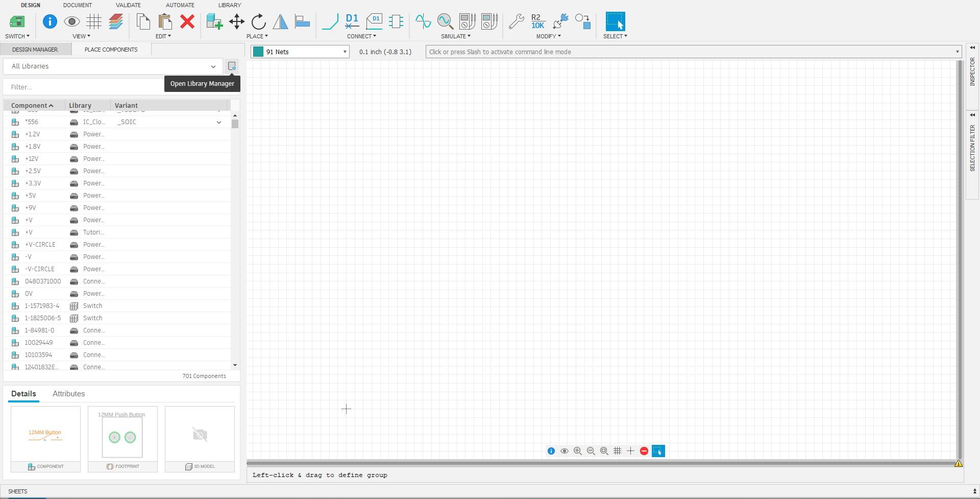Select the Rotate tool
The image size is (980, 499).
click(x=259, y=21)
